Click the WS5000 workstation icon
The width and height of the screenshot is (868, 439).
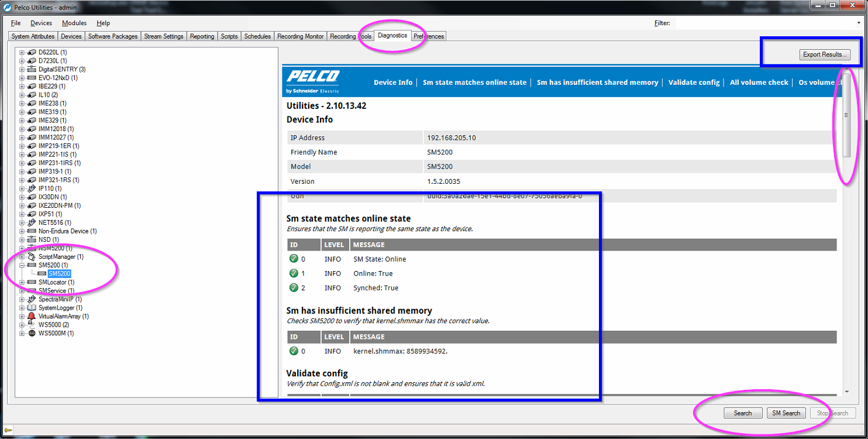point(32,325)
